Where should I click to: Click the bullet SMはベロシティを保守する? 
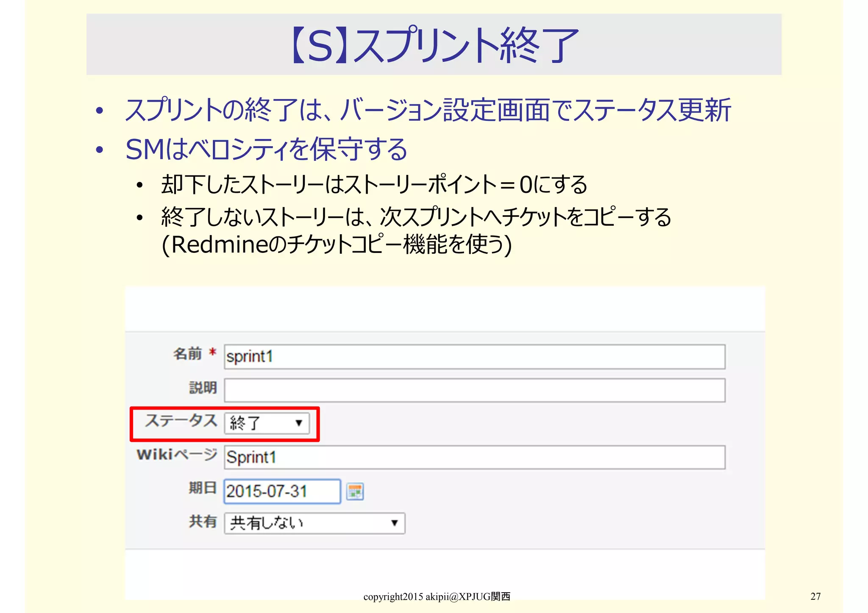pos(267,149)
